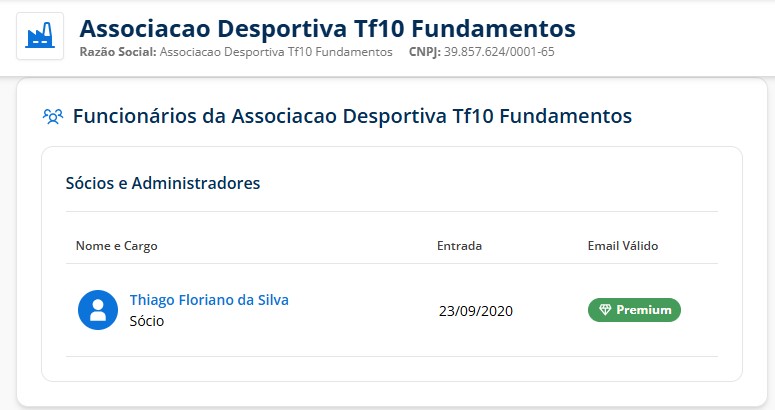
Task: Click the Sócios e Administradores heading
Action: (x=163, y=183)
